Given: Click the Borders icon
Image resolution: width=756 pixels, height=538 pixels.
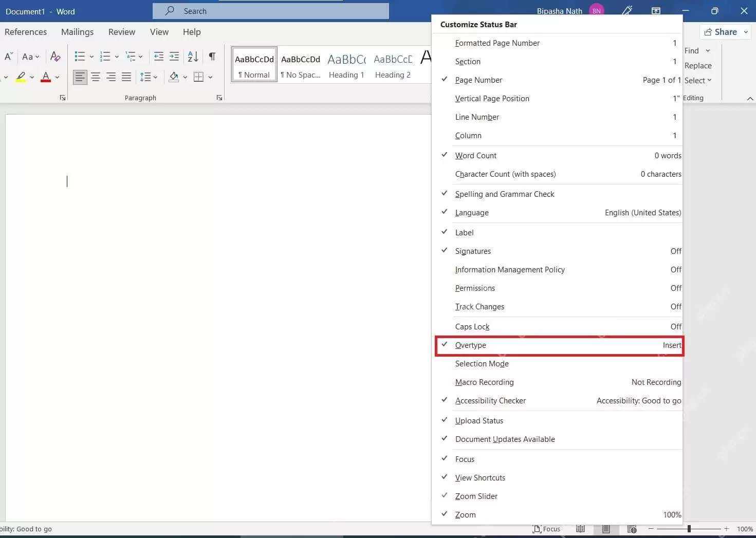Looking at the screenshot, I should tap(198, 77).
